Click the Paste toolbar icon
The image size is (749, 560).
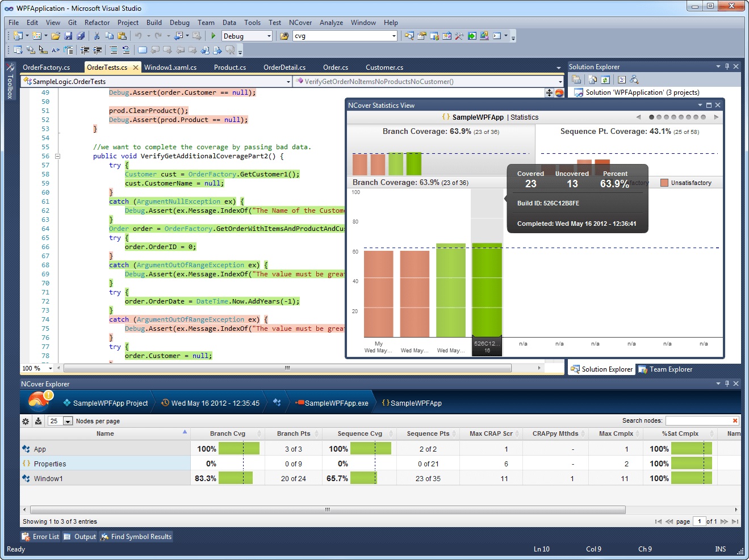pyautogui.click(x=122, y=36)
